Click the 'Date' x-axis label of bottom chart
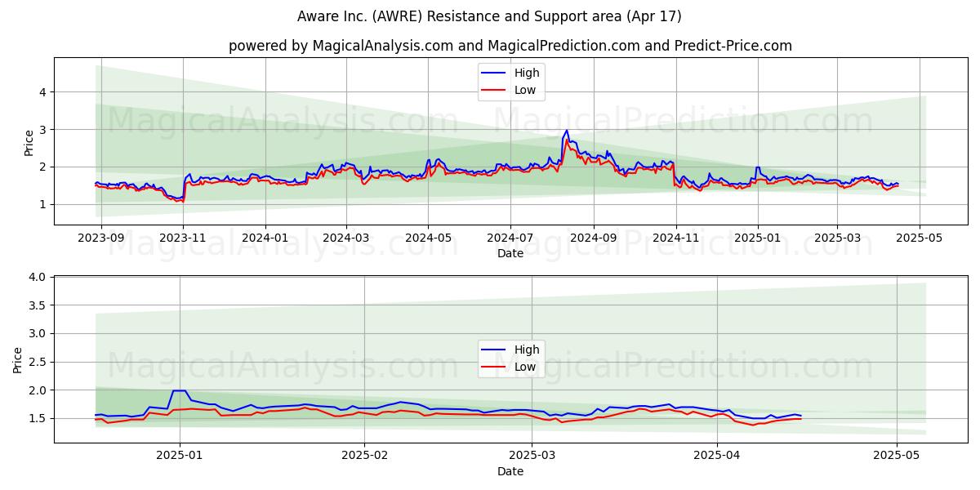Image resolution: width=980 pixels, height=490 pixels. 510,471
